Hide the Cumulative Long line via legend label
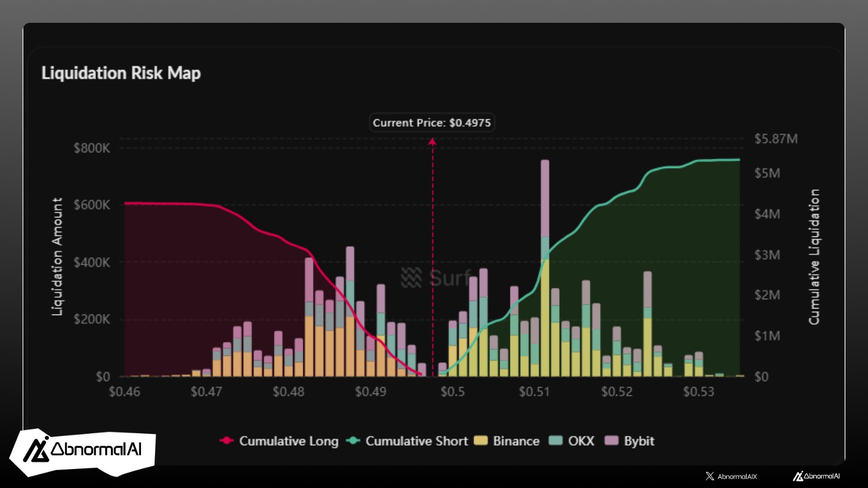868x488 pixels. (289, 441)
